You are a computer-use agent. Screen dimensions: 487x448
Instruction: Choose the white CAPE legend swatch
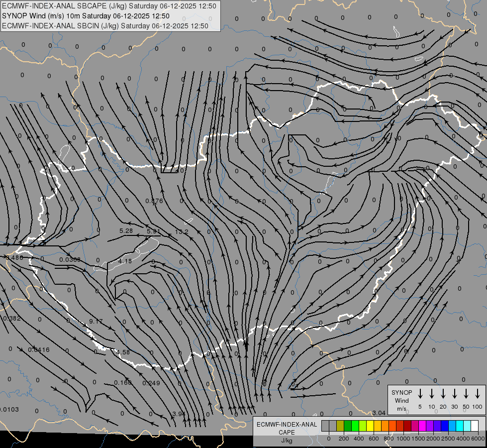point(474,426)
